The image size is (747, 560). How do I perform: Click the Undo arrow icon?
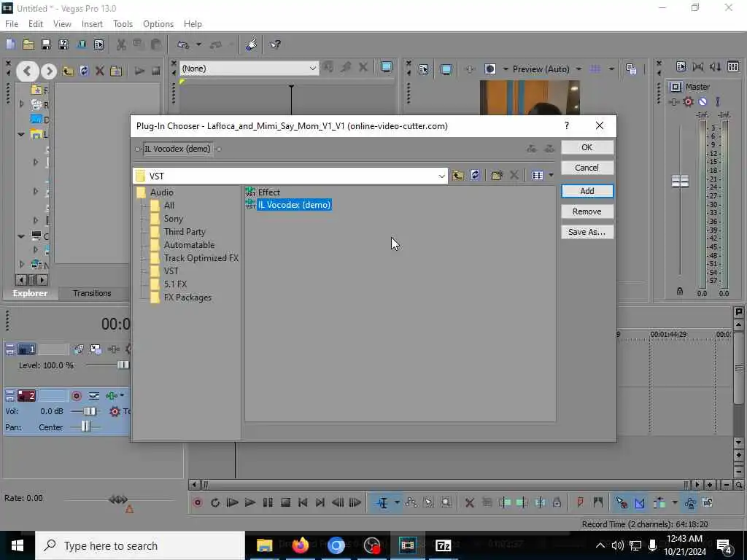[x=183, y=44]
